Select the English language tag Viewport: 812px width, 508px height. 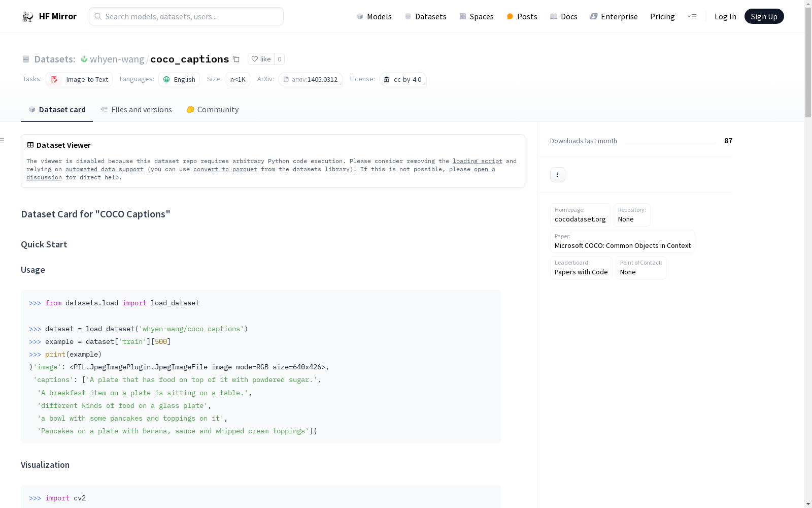tap(179, 79)
